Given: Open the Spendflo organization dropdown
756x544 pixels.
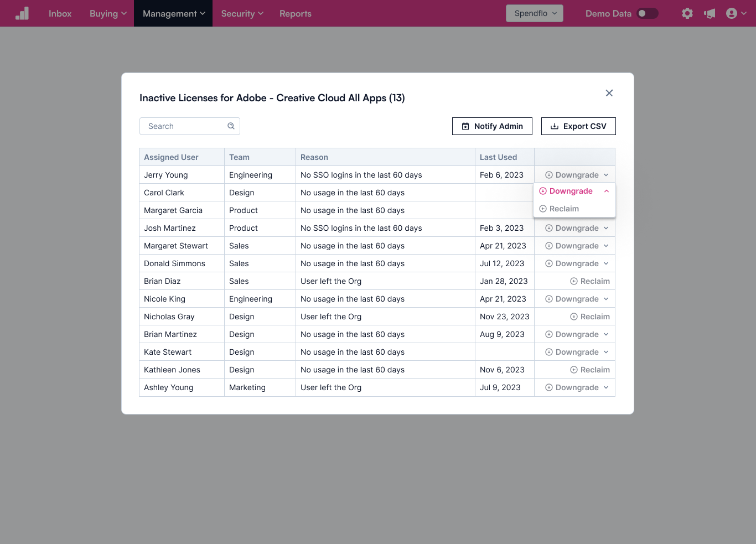Looking at the screenshot, I should tap(535, 13).
